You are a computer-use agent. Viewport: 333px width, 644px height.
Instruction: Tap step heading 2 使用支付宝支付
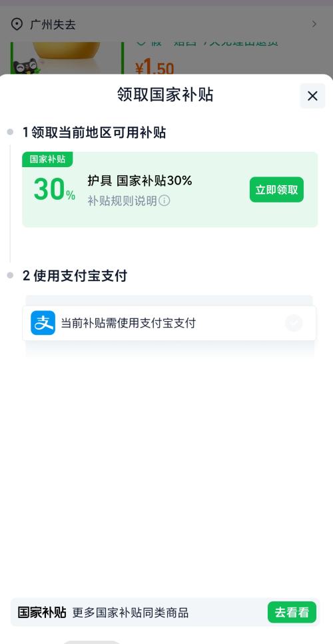75,276
